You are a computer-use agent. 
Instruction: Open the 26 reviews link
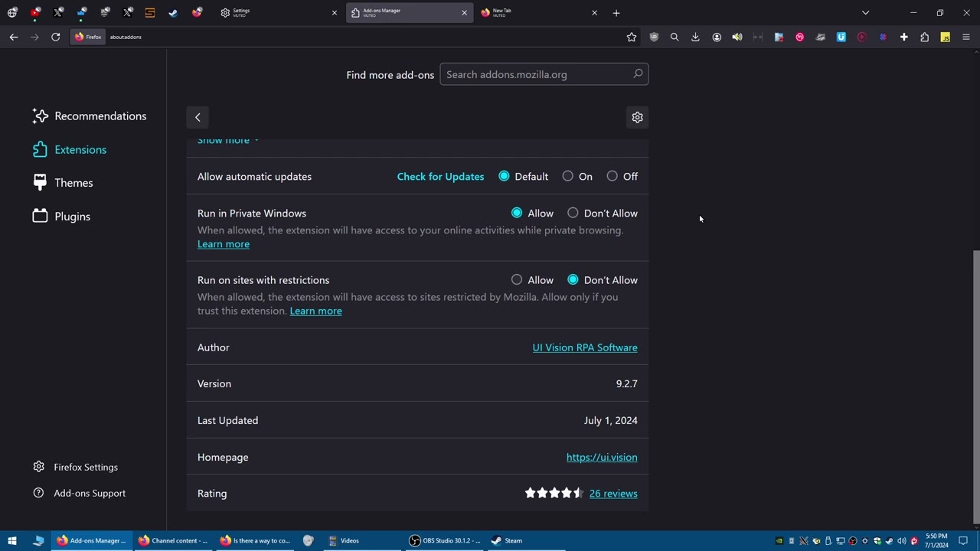tap(613, 494)
